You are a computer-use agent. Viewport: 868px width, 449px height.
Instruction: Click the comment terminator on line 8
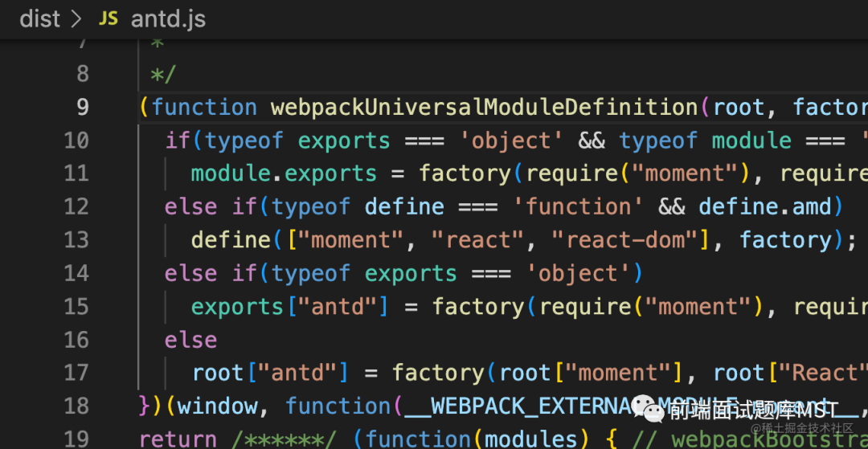coord(162,74)
